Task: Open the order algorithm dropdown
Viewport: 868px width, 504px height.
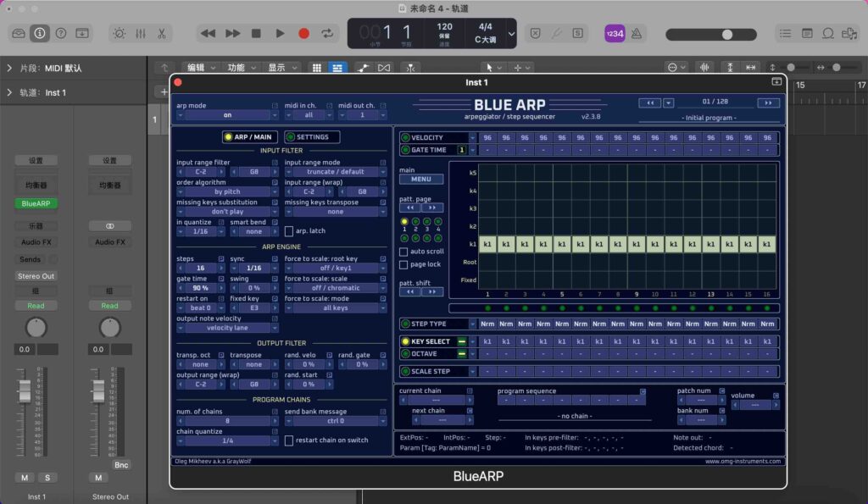Action: click(227, 192)
